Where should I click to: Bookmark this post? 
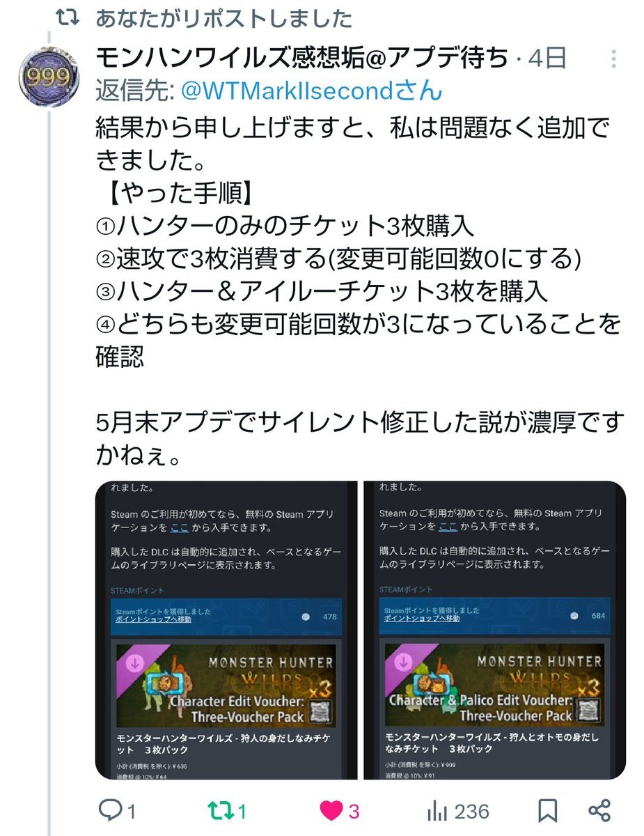click(x=548, y=811)
